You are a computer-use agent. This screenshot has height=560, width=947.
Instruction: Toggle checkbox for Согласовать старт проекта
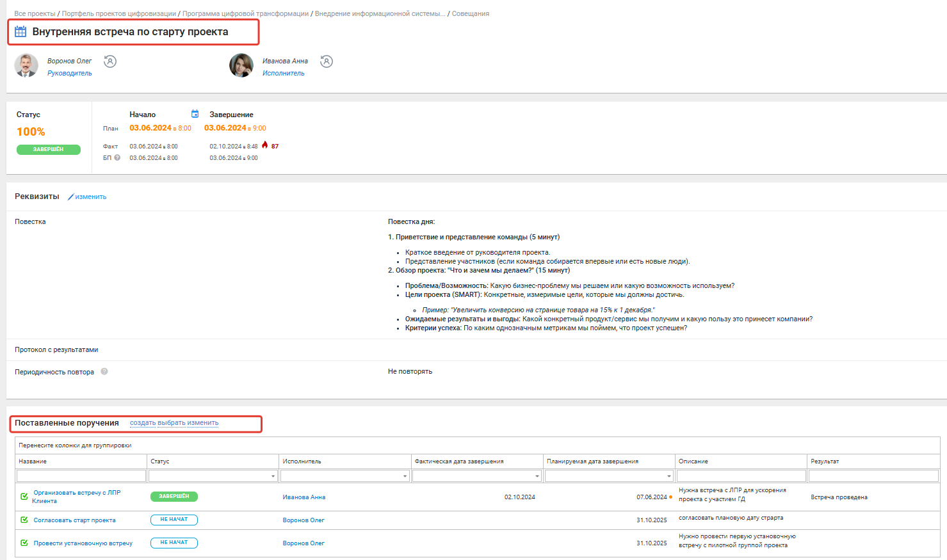coord(24,520)
